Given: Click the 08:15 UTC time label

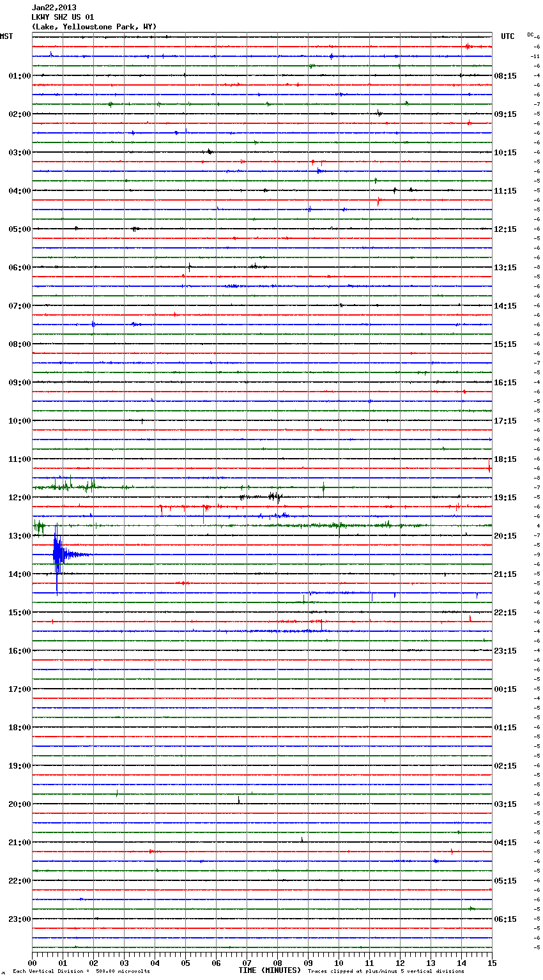Looking at the screenshot, I should pos(505,76).
